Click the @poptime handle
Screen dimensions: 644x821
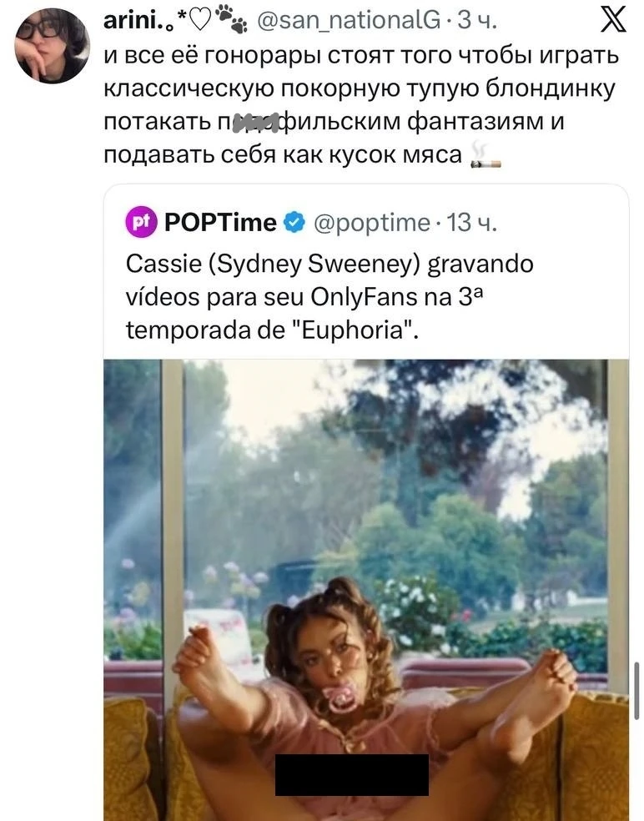370,222
